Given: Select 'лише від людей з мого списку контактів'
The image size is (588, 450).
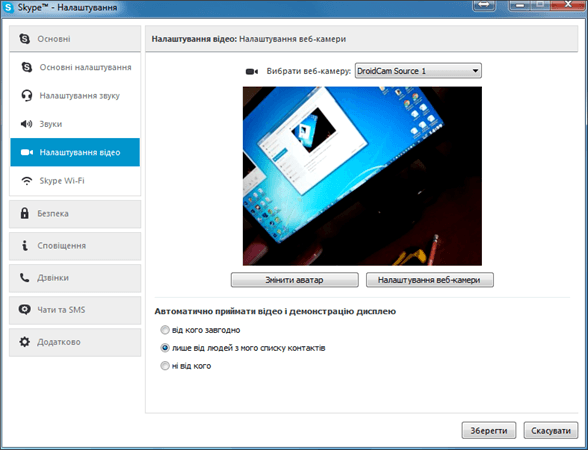Looking at the screenshot, I should (x=165, y=348).
